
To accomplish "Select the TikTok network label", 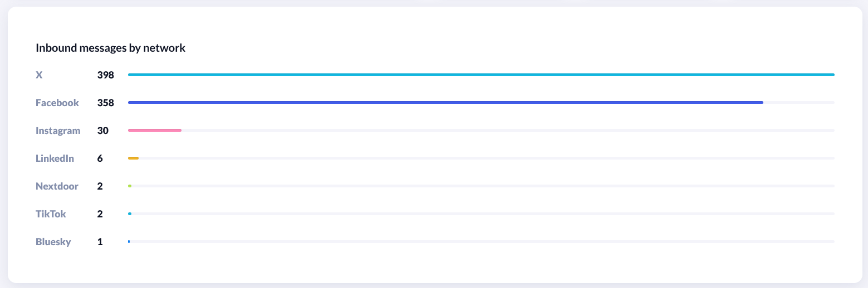I will (x=51, y=214).
